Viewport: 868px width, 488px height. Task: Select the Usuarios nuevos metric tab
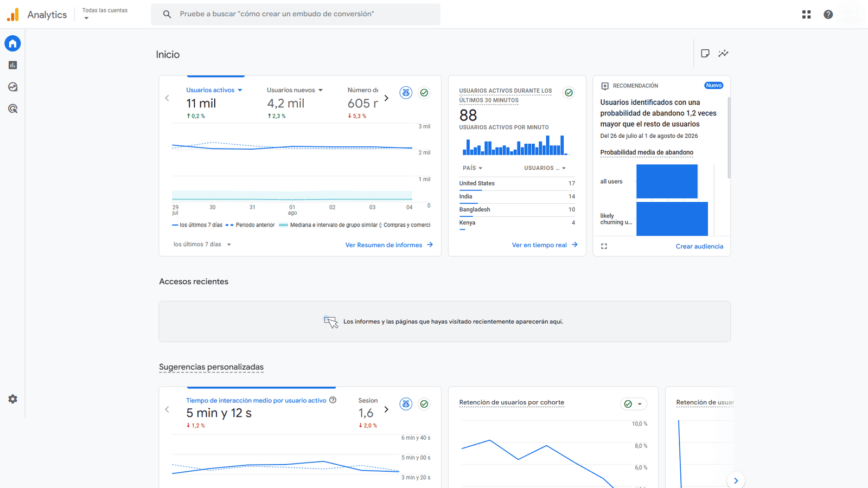click(x=295, y=90)
